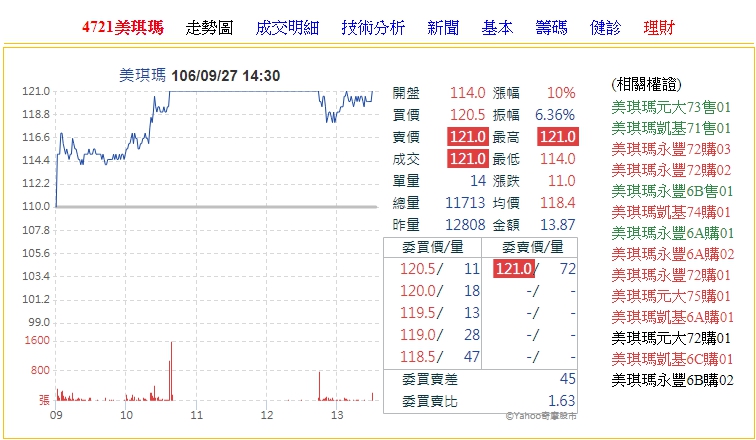Click the (相關權證) heading
Viewport: 756px width, 440px height.
647,85
